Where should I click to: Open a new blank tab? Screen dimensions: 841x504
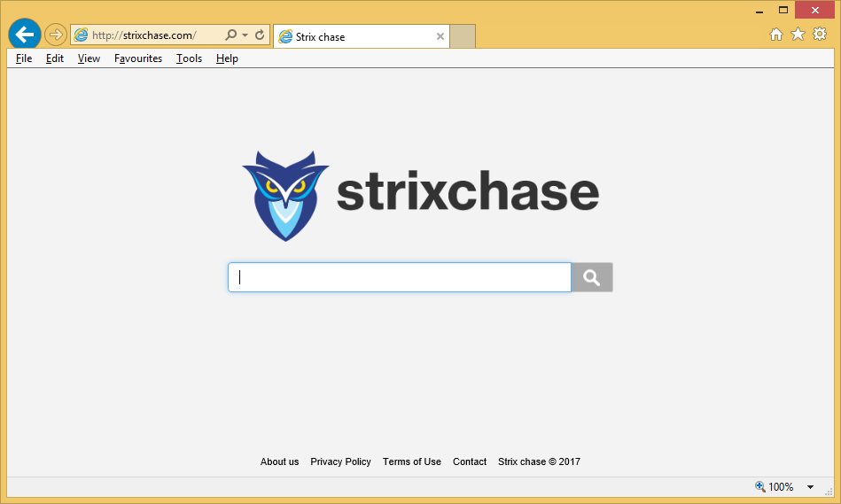tap(463, 36)
